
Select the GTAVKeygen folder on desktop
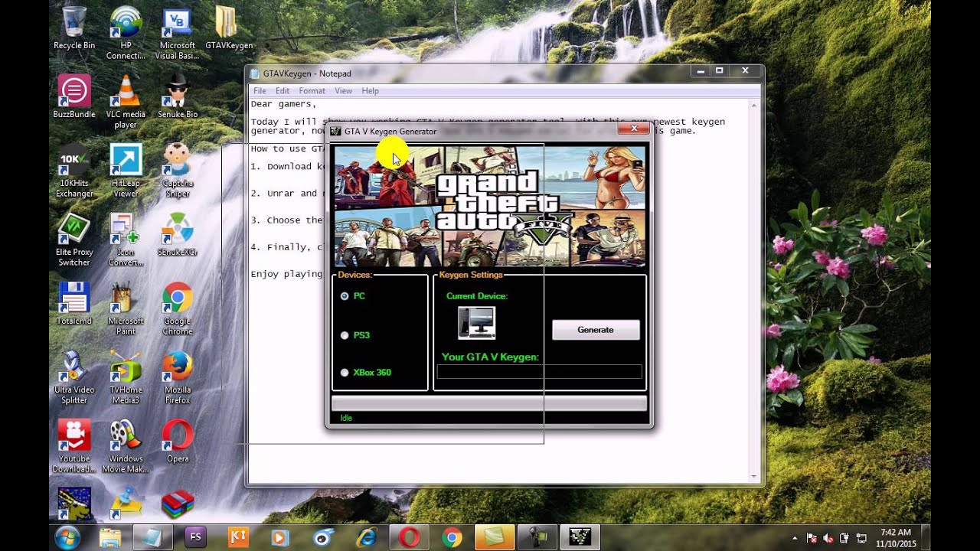(229, 29)
